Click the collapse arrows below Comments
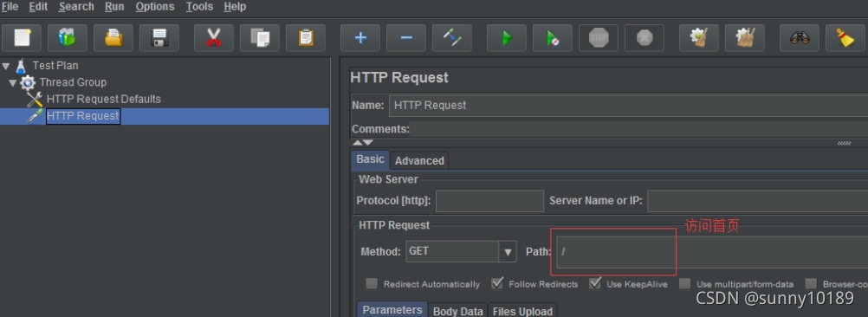Image resolution: width=868 pixels, height=317 pixels. (363, 143)
